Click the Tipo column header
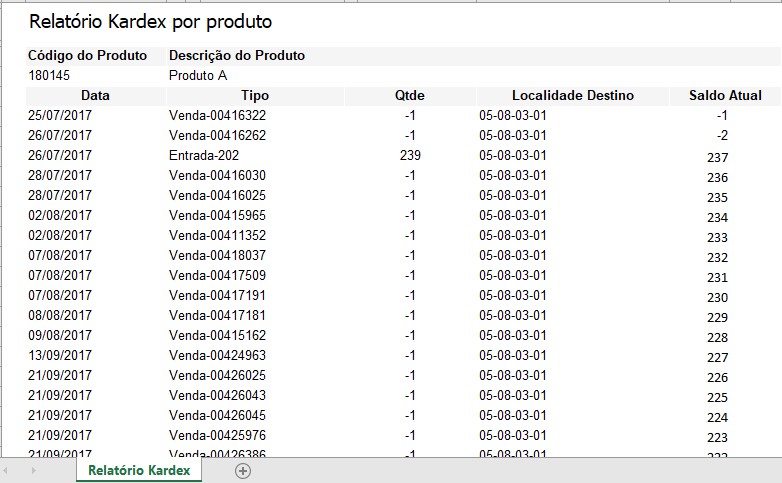 click(255, 96)
